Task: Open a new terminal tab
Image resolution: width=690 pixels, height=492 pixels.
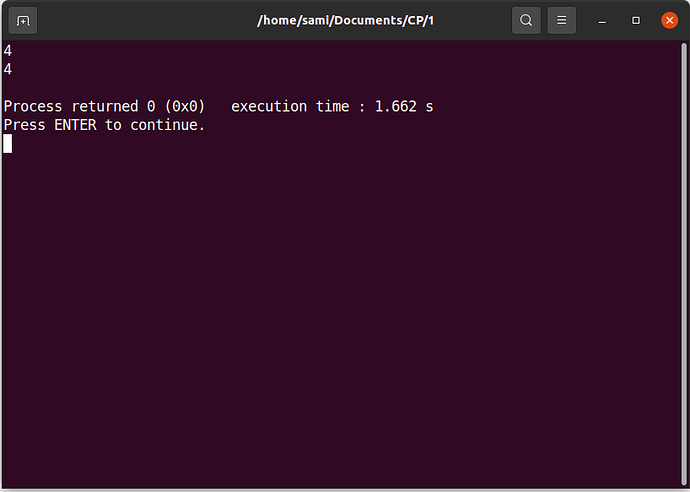Action: pyautogui.click(x=23, y=20)
